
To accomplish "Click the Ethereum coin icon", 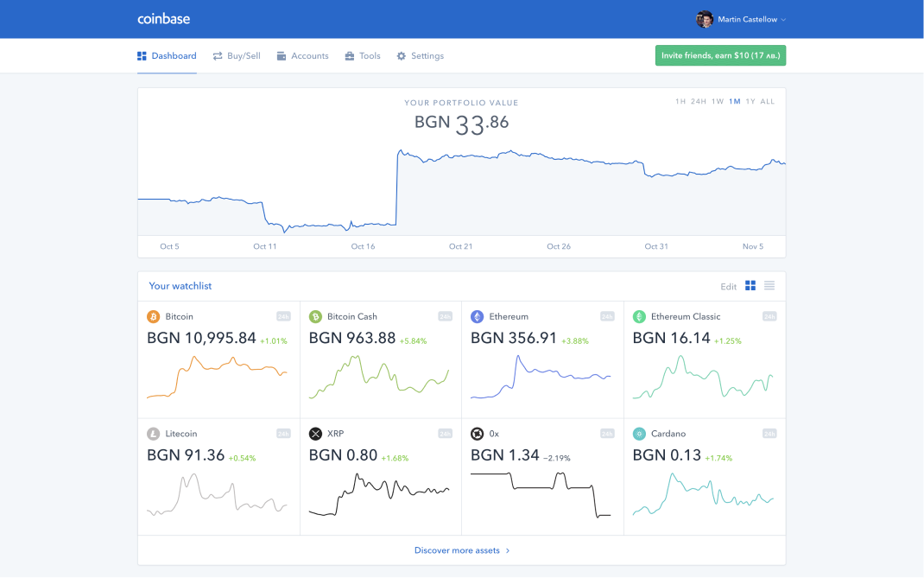I will [477, 317].
